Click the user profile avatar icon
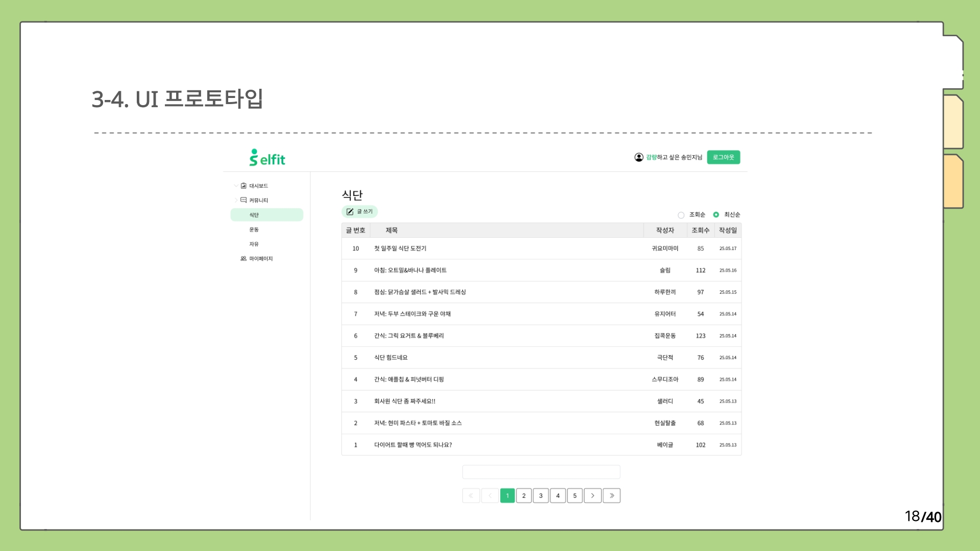Viewport: 980px width, 551px height. pos(639,157)
